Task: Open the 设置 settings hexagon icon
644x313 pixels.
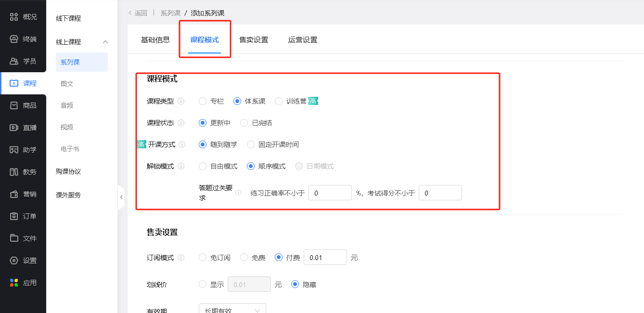Action: [x=14, y=261]
